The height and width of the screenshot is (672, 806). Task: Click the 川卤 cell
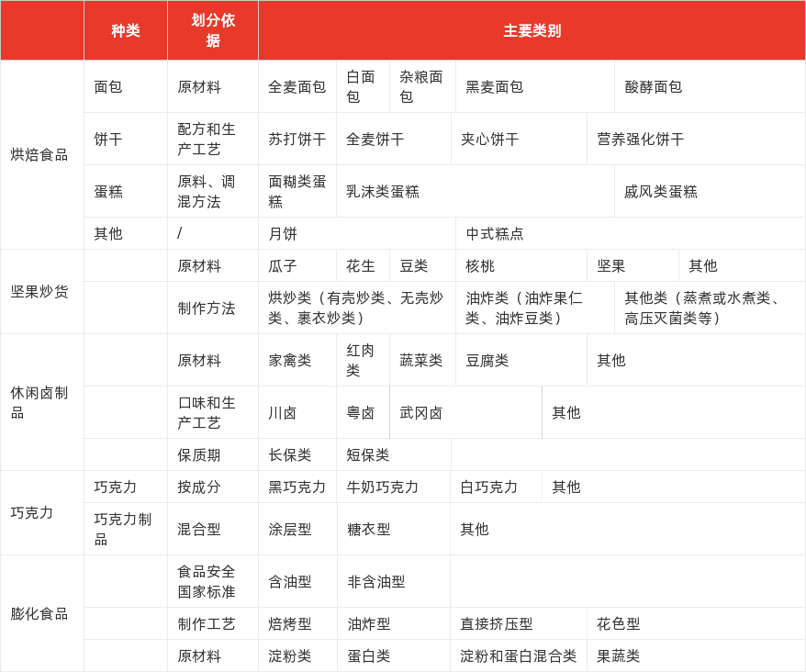(297, 412)
